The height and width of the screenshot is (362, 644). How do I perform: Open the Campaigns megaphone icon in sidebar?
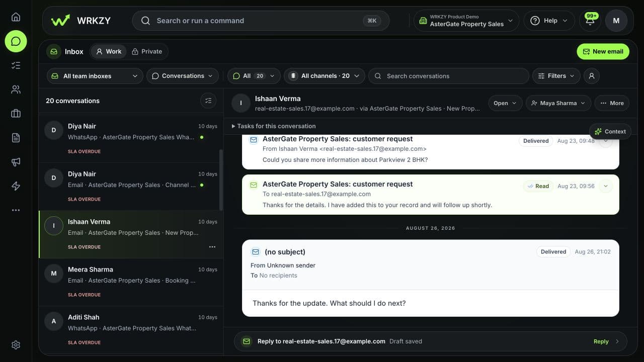16,162
